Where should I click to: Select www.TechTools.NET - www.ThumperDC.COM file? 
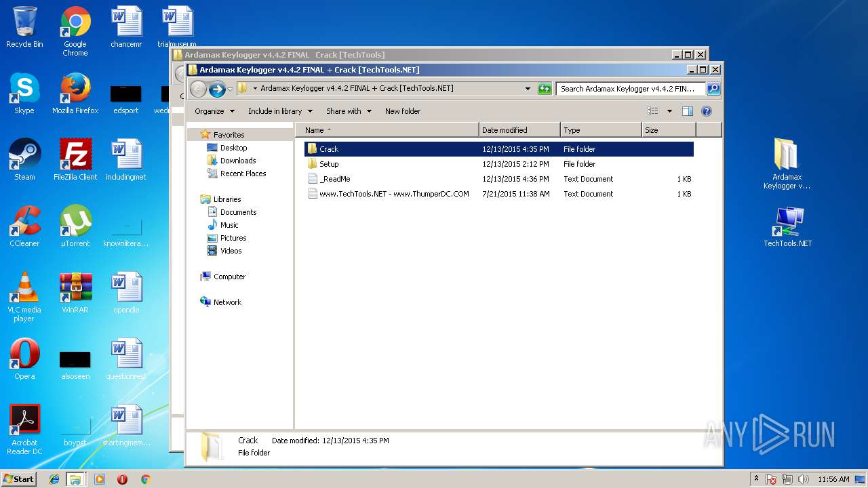(x=498, y=194)
